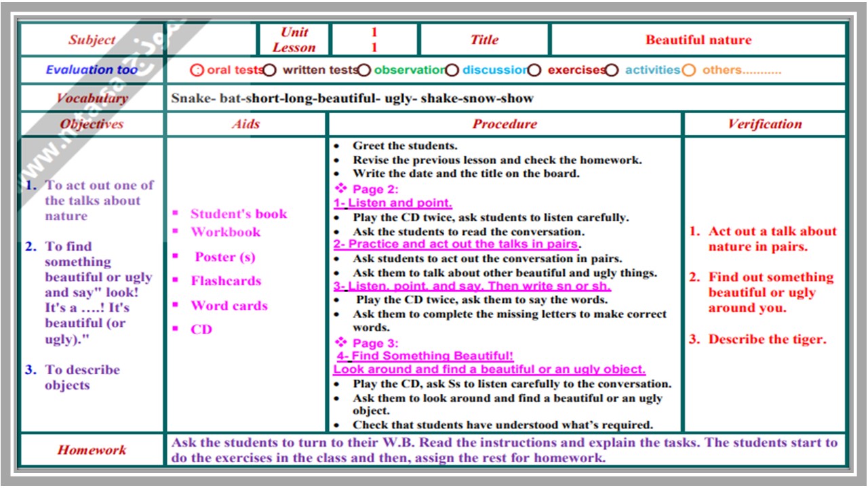This screenshot has width=868, height=488.
Task: Click the Poster (s) aid item
Action: pyautogui.click(x=225, y=257)
